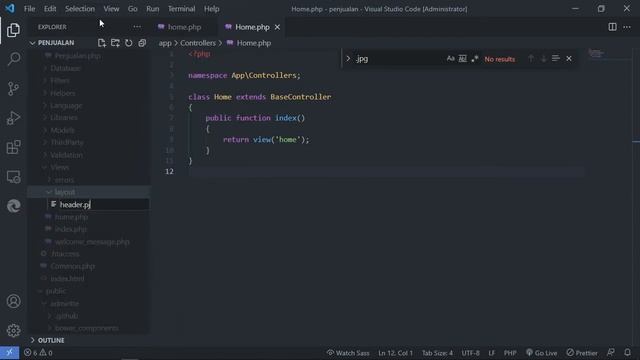The image size is (640, 360).
Task: Switch to the home.php tab
Action: [184, 27]
